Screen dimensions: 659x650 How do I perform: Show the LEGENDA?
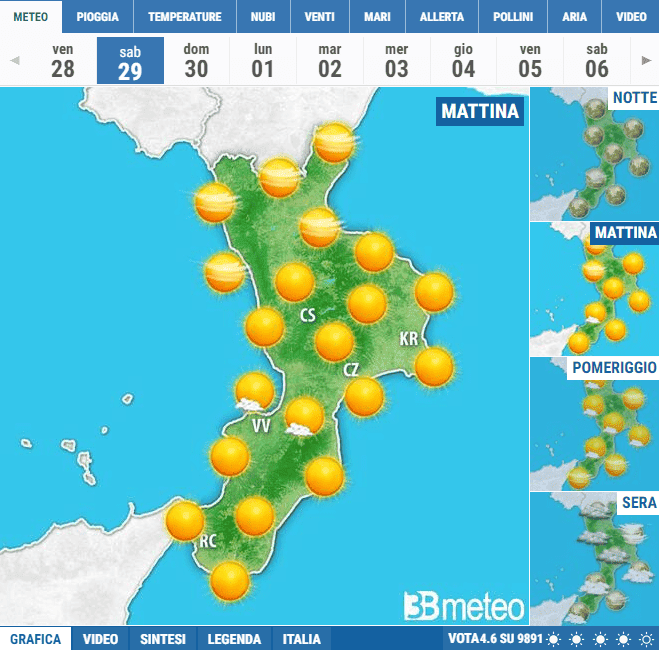point(234,639)
